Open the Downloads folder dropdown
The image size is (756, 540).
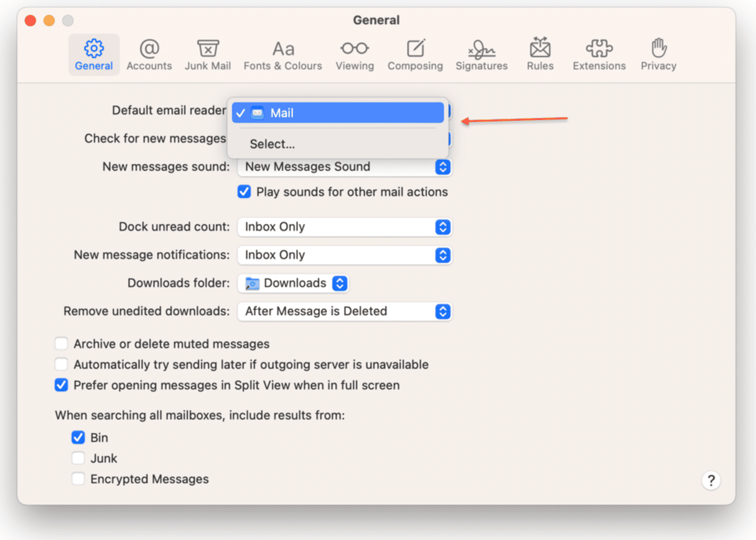coord(294,283)
